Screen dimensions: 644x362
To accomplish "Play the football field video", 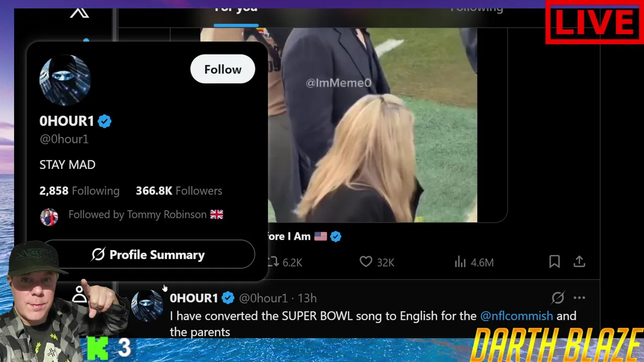I will [372, 125].
